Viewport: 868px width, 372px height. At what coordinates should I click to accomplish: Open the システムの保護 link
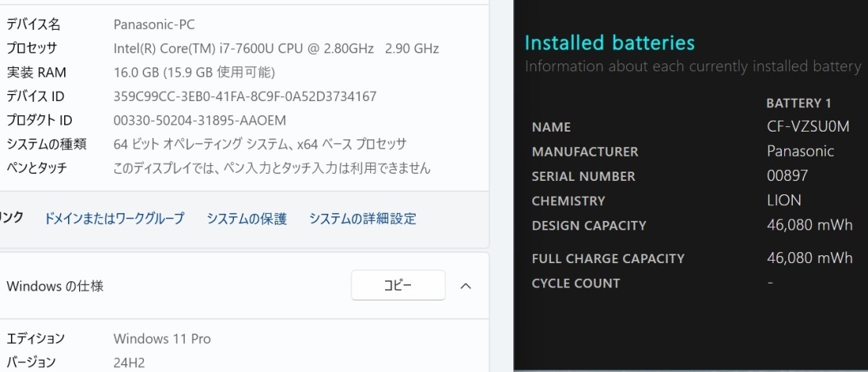coord(247,218)
